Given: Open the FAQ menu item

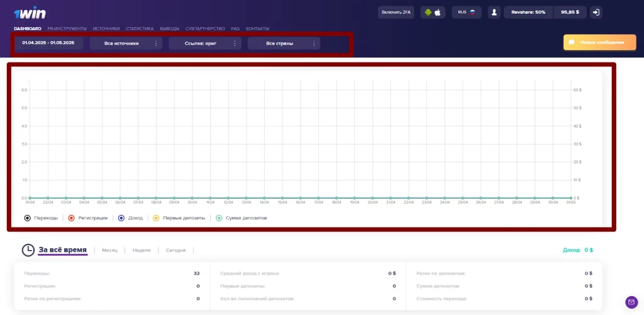Looking at the screenshot, I should pos(235,29).
